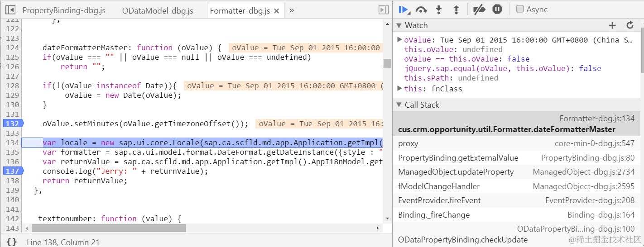Select the dateFormatterMaster call stack frame
The image size is (644, 247).
516,124
